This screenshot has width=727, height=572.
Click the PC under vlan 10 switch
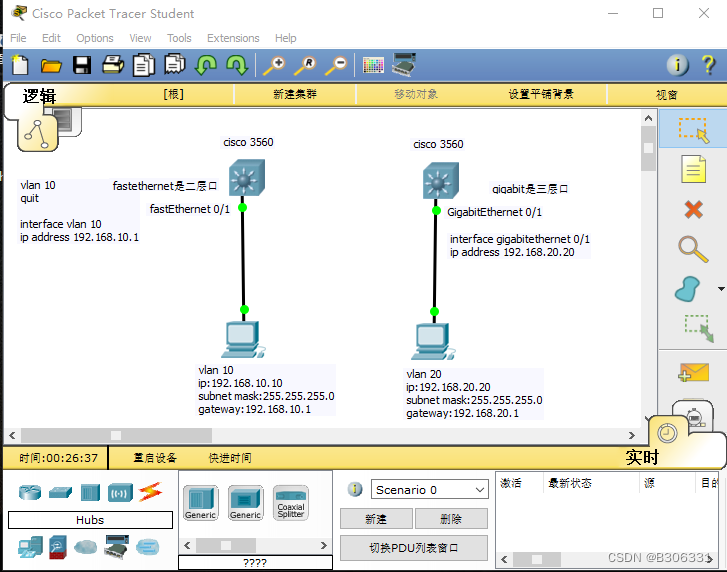(243, 339)
